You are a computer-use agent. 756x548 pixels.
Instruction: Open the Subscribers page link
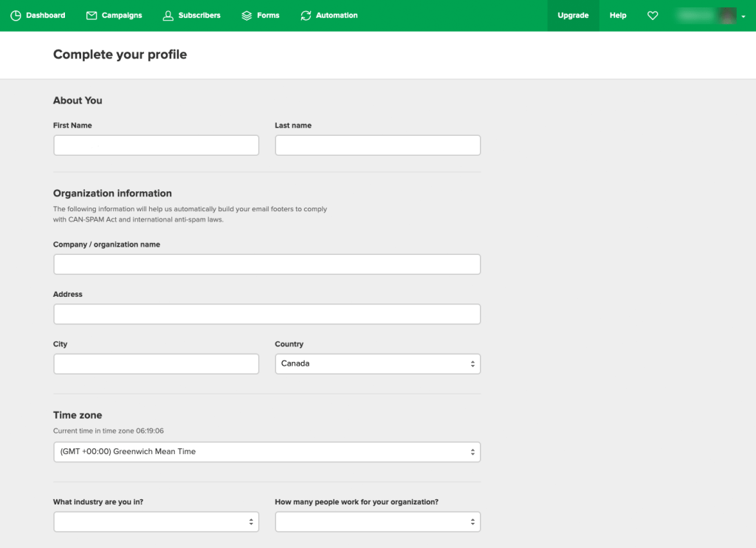[x=199, y=16]
